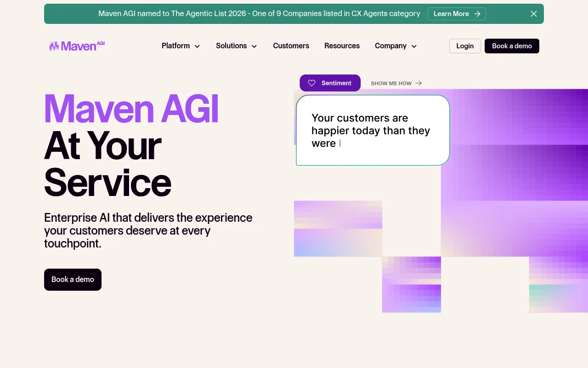The height and width of the screenshot is (368, 588).
Task: Select the Sentiment pill tab
Action: click(x=330, y=83)
